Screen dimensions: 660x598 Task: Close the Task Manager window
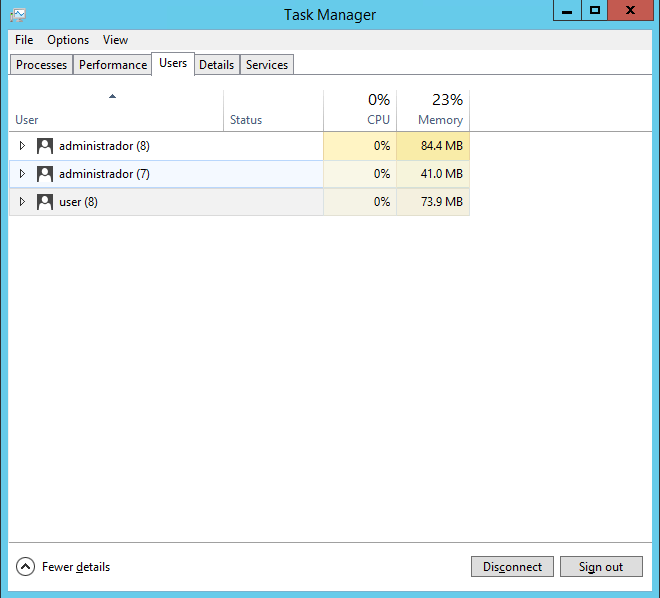click(631, 10)
